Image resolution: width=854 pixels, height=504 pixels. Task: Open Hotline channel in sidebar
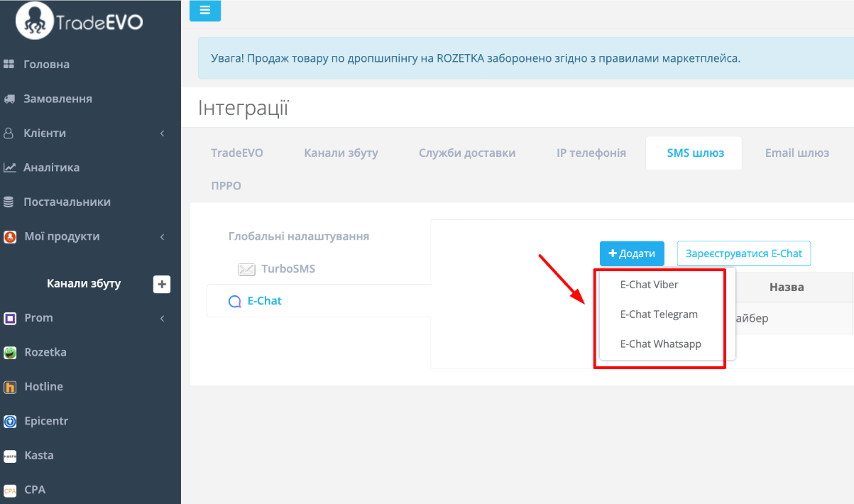43,387
